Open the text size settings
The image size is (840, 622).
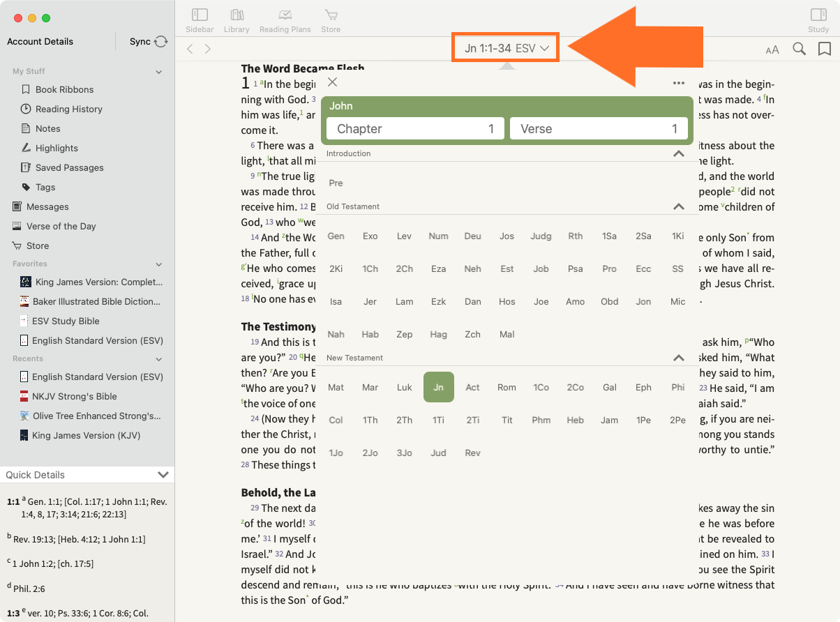[x=772, y=50]
